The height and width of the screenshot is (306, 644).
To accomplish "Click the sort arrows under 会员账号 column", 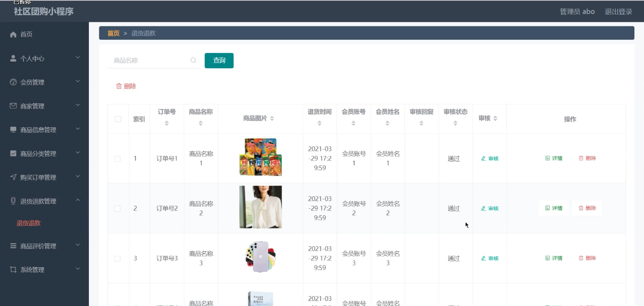I will [354, 123].
